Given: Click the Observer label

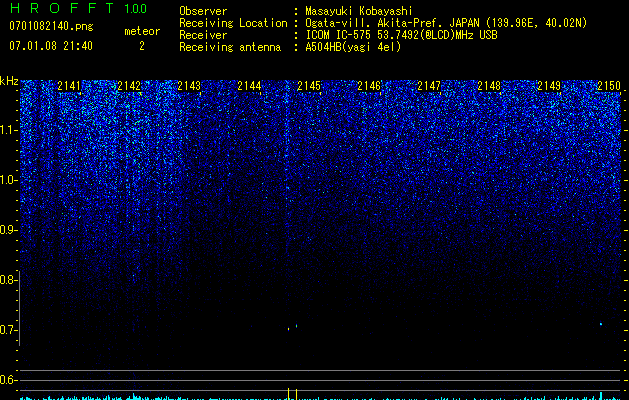Looking at the screenshot, I should 203,11.
